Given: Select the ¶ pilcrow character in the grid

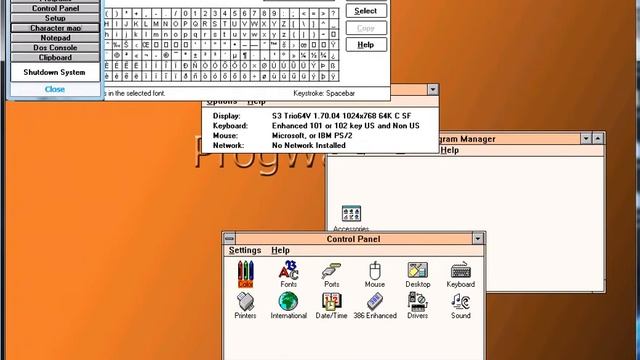Looking at the screenshot, I should pyautogui.click(x=244, y=55).
